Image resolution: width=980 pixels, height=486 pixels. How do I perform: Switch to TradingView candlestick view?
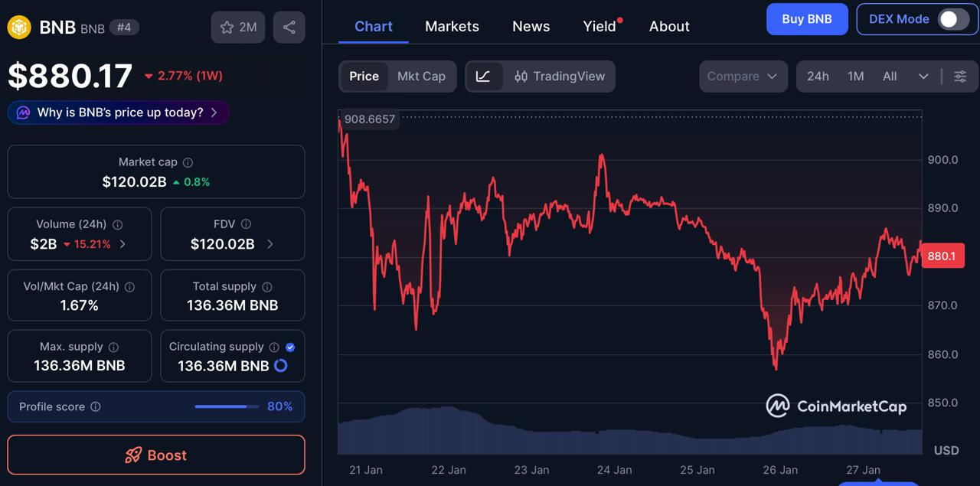[560, 77]
